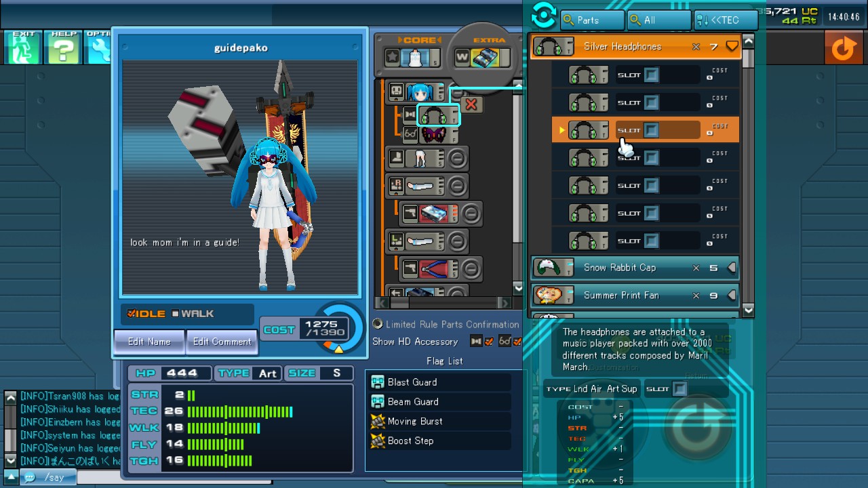Expand the Summer Print Fan group
This screenshot has width=868, height=488.
732,296
